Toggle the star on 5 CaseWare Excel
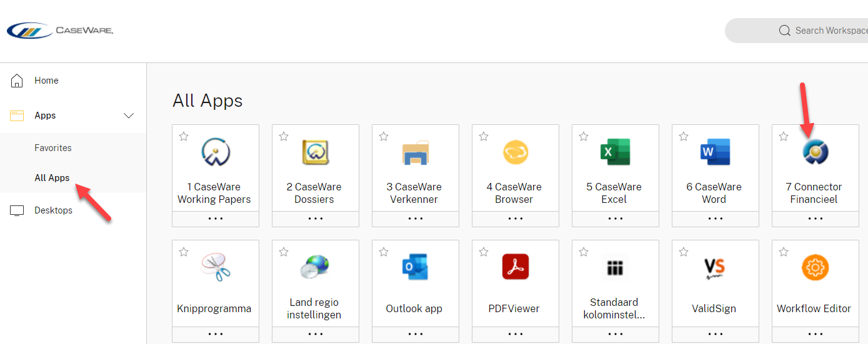The width and height of the screenshot is (868, 344). 584,136
